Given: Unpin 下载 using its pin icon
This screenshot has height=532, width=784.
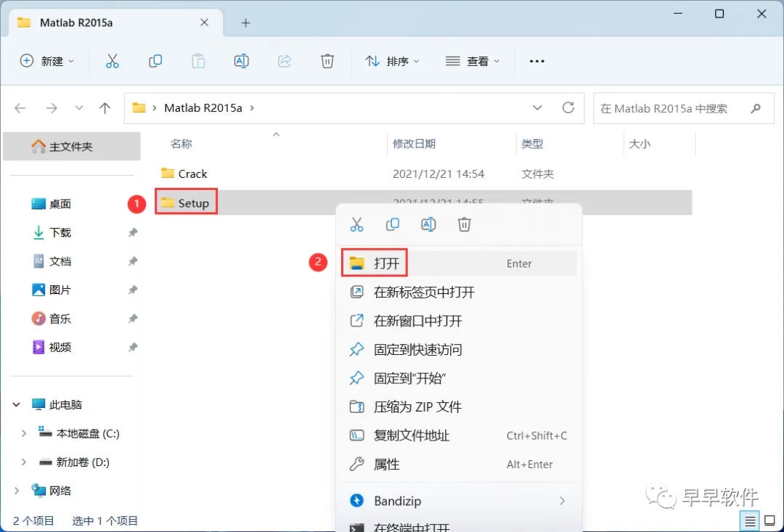Looking at the screenshot, I should pos(133,232).
